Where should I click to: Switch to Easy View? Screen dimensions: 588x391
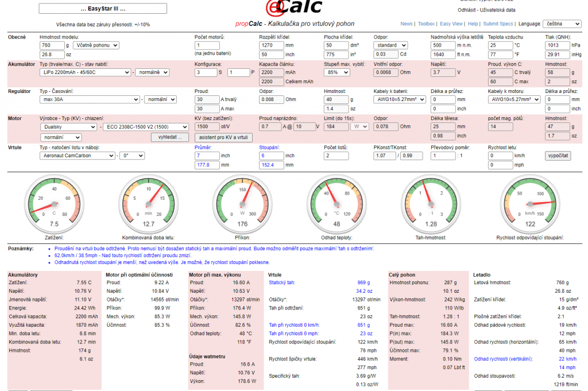(x=451, y=24)
